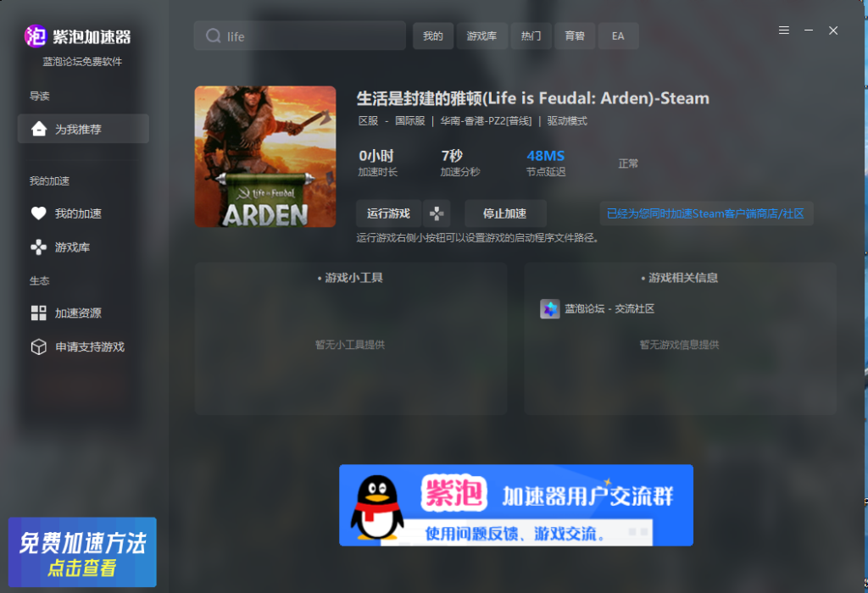This screenshot has height=593, width=868.
Task: Click the node text 华南-香港-PZ2[普线]
Action: click(x=486, y=120)
